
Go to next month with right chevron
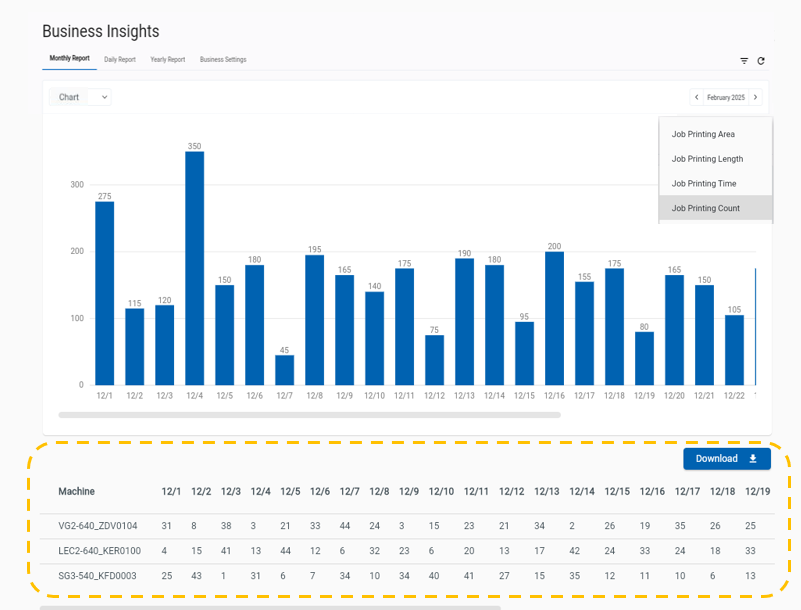(756, 98)
